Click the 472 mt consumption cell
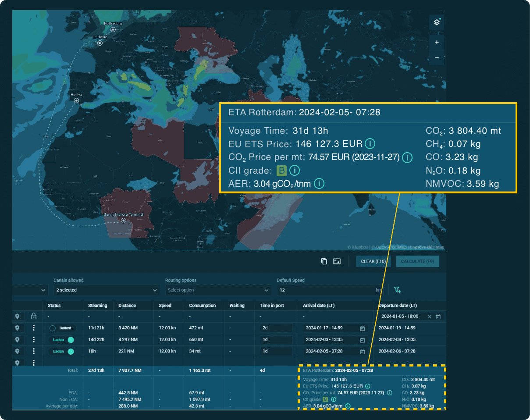Screen dimensions: 530x420 pos(196,328)
